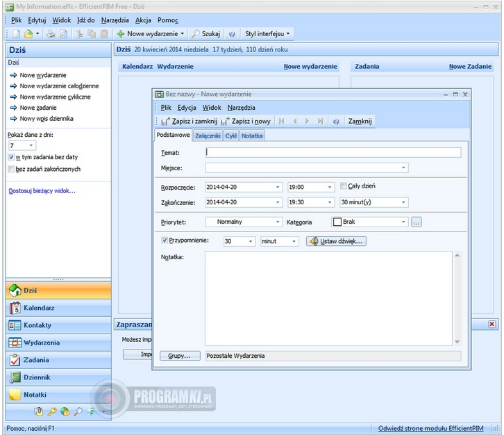Image resolution: width=504 pixels, height=435 pixels.
Task: Click in the Temat input field
Action: pyautogui.click(x=333, y=152)
